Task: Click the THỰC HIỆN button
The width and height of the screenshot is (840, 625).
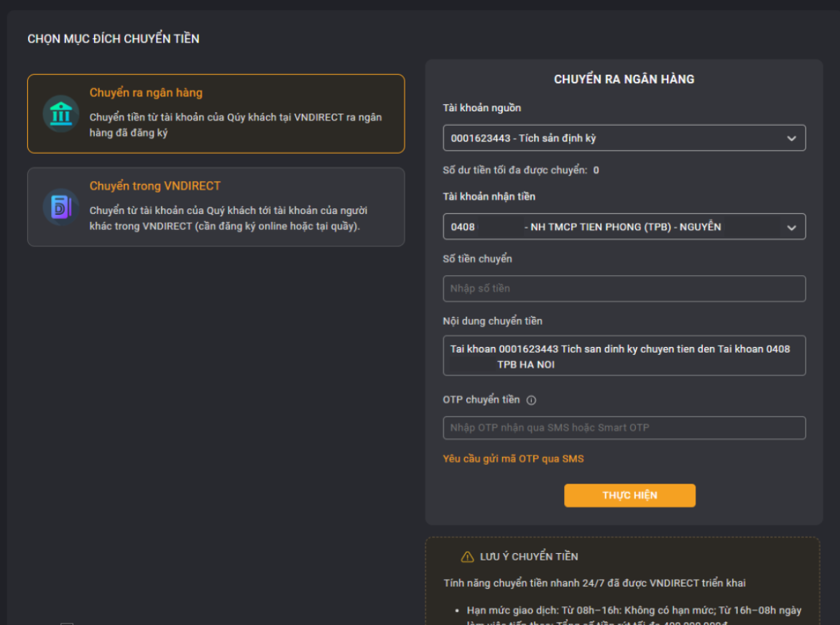Action: pos(629,496)
